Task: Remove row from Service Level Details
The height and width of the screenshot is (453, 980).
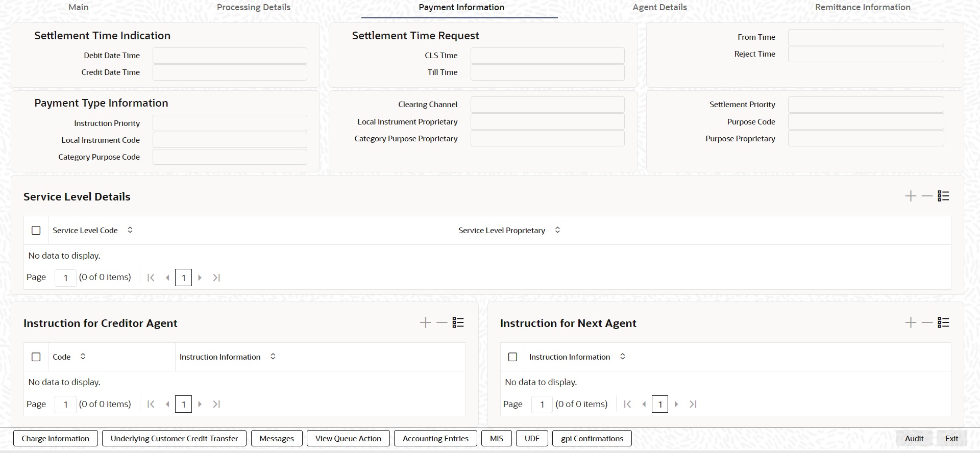Action: pyautogui.click(x=927, y=196)
